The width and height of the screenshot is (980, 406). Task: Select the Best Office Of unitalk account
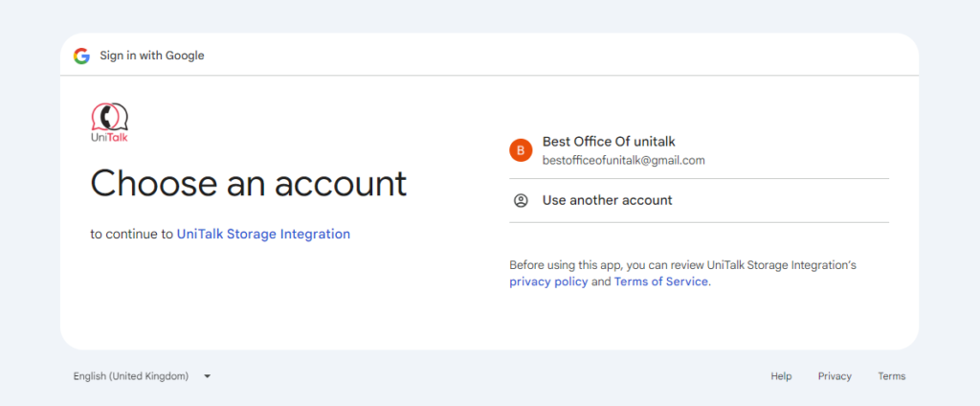(609, 142)
